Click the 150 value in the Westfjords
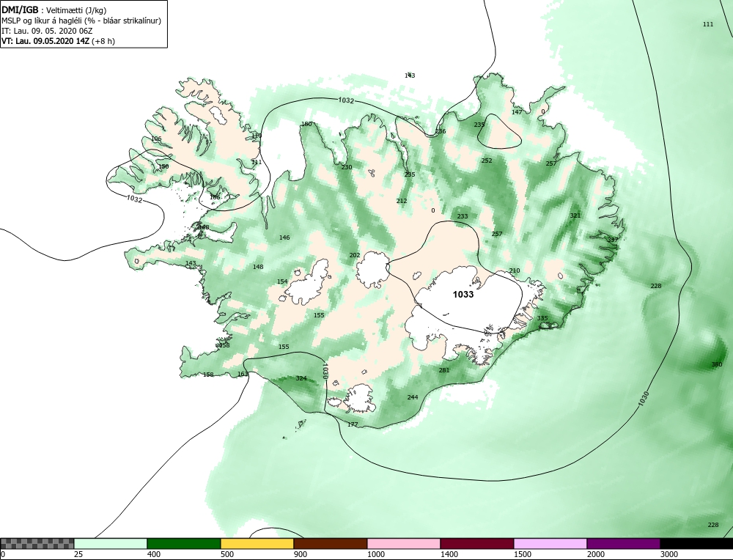The height and width of the screenshot is (560, 733). [x=163, y=166]
